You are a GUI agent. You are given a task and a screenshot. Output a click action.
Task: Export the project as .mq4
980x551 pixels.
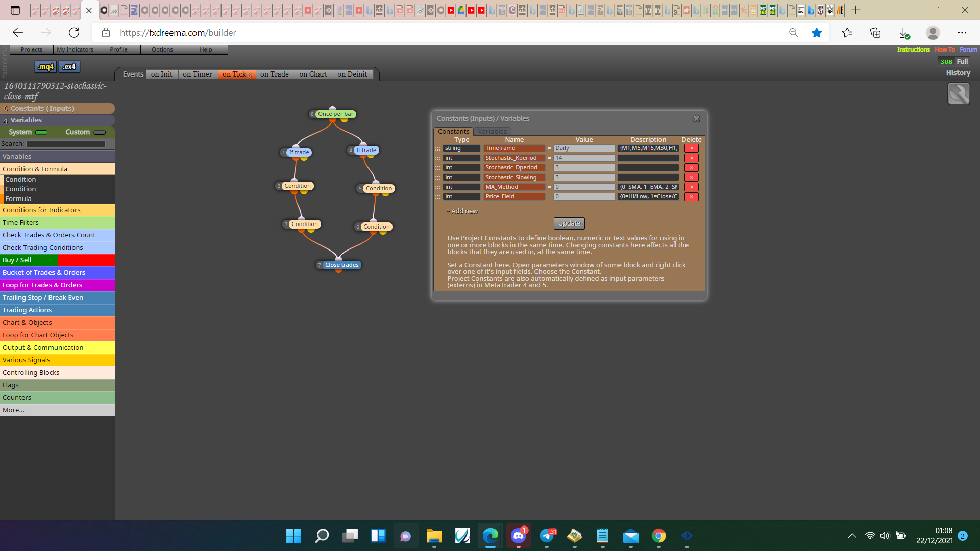[x=45, y=67]
